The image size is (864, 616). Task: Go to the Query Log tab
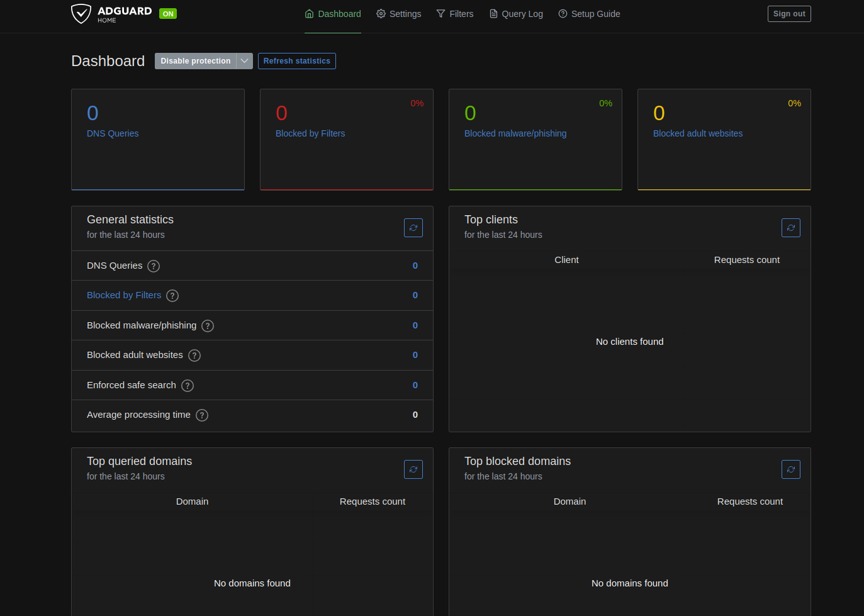coord(516,14)
